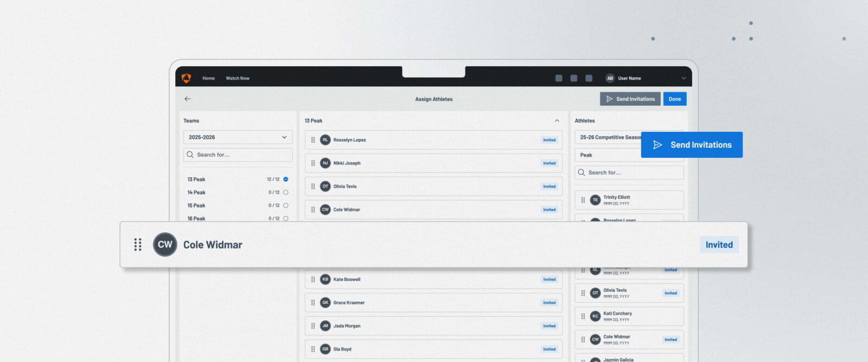Click the blue Done button
The height and width of the screenshot is (362, 868).
[x=675, y=99]
